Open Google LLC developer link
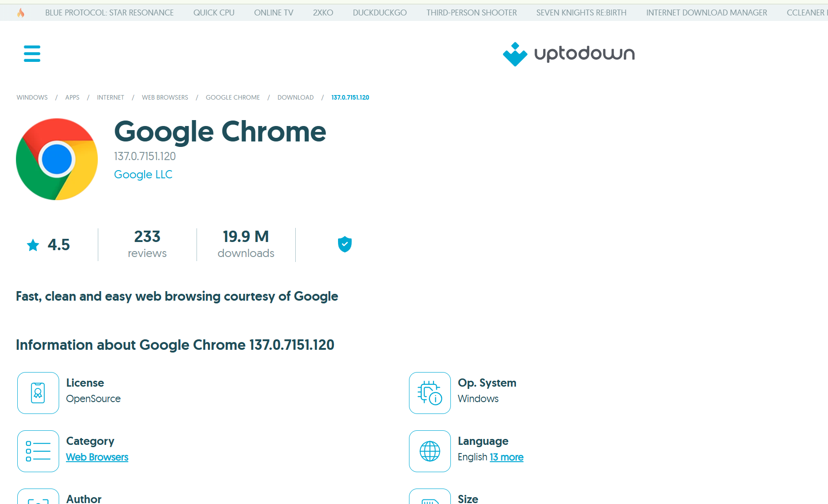828x504 pixels. (x=143, y=175)
